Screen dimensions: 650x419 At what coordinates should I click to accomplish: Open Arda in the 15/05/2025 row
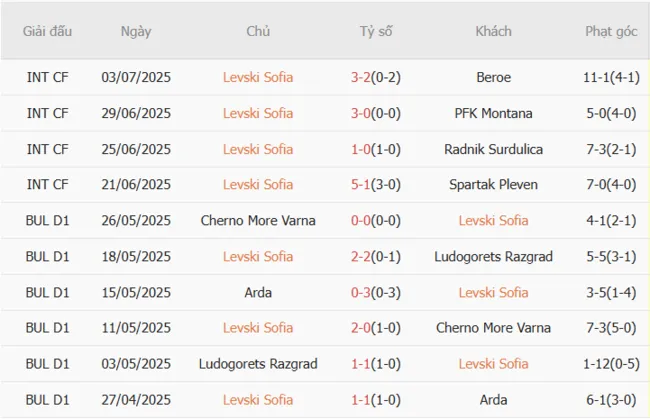[258, 292]
